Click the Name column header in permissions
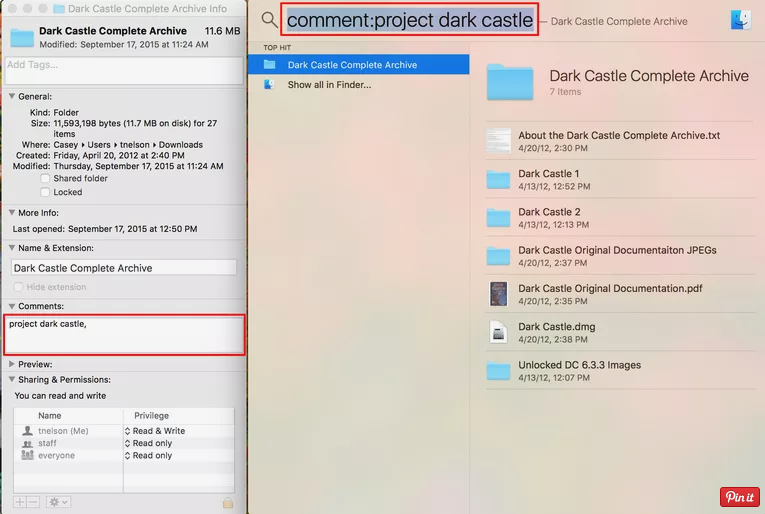 tap(50, 415)
